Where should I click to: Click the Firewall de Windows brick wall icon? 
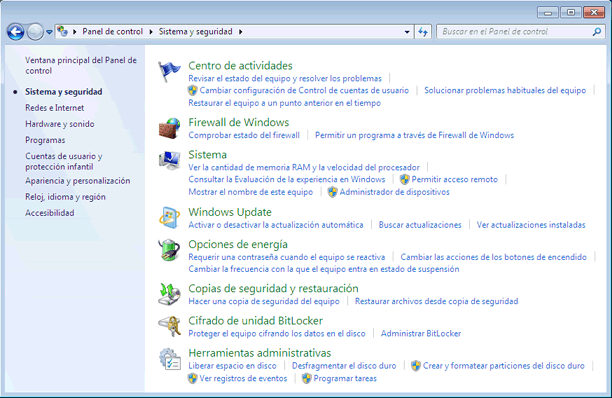point(169,128)
